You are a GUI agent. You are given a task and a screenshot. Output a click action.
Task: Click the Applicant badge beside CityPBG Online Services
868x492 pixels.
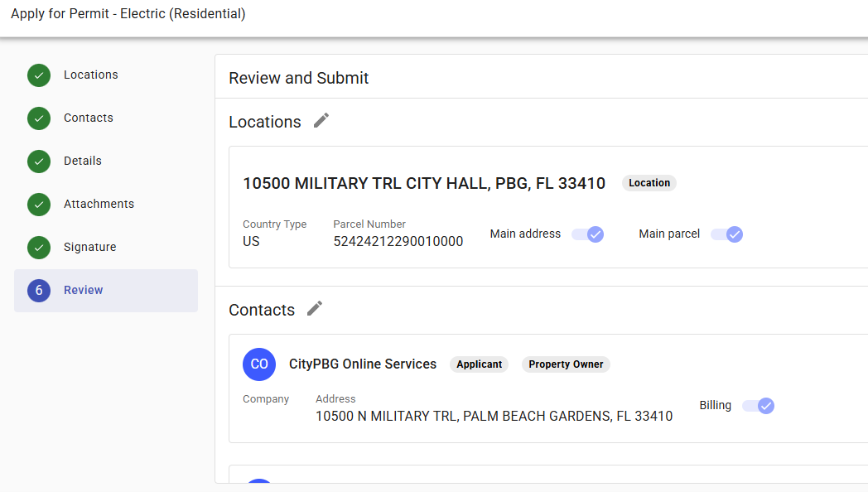[479, 364]
